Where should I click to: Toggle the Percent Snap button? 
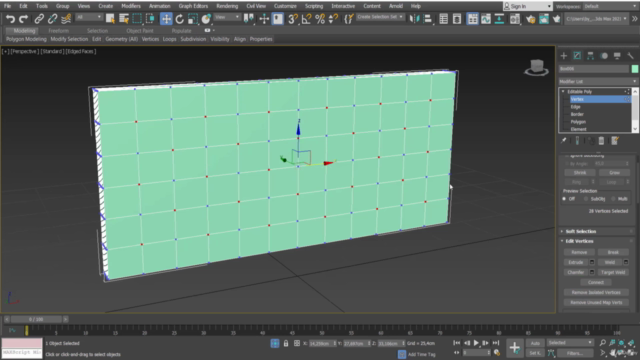pos(320,19)
